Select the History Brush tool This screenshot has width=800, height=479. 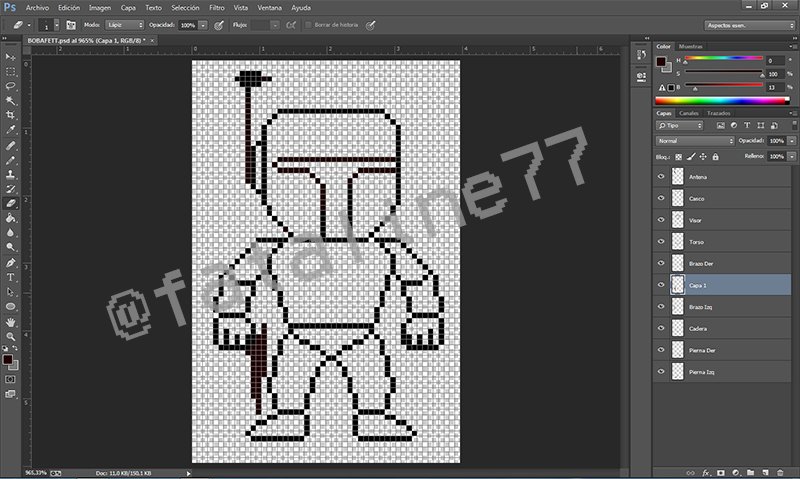(x=10, y=189)
